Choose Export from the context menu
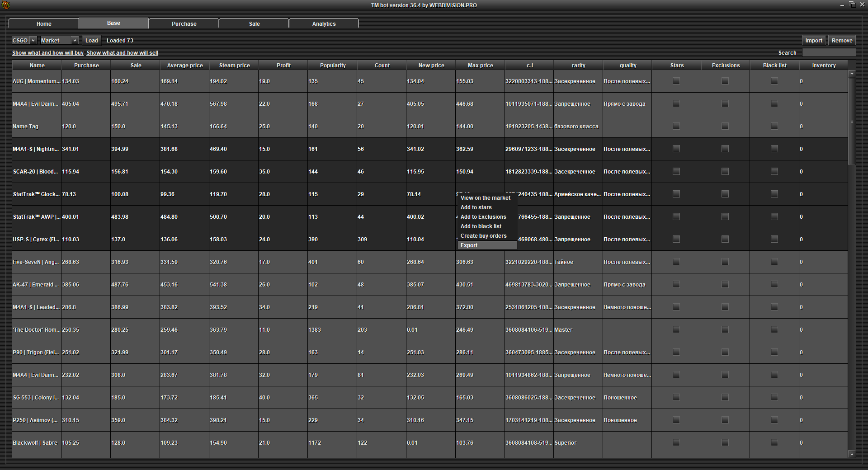Viewport: 868px width, 470px height. point(469,245)
